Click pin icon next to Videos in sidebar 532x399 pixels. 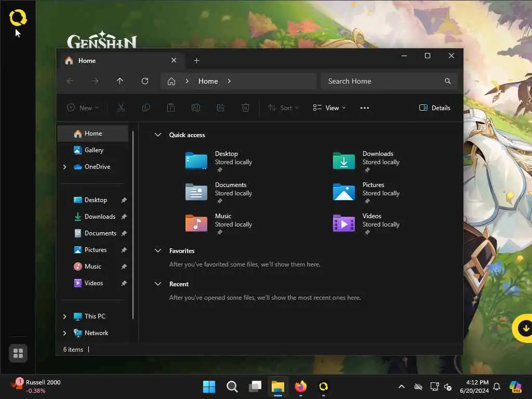(x=124, y=283)
